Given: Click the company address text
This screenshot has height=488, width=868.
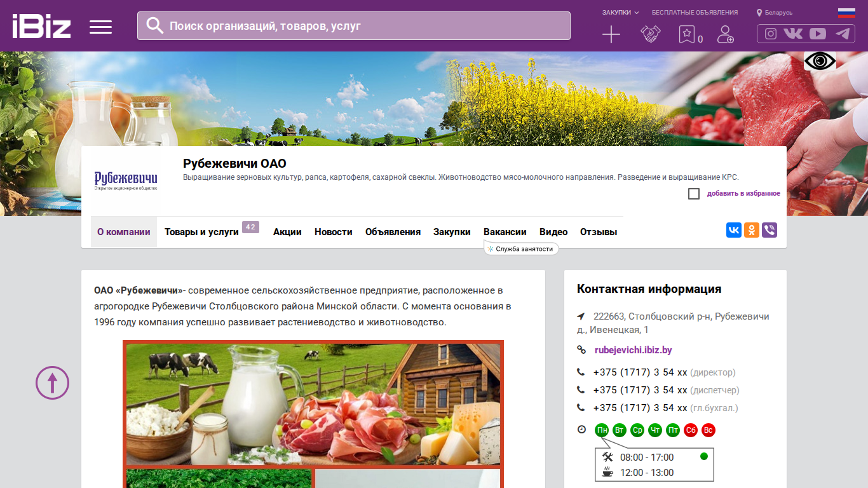Looking at the screenshot, I should point(673,323).
